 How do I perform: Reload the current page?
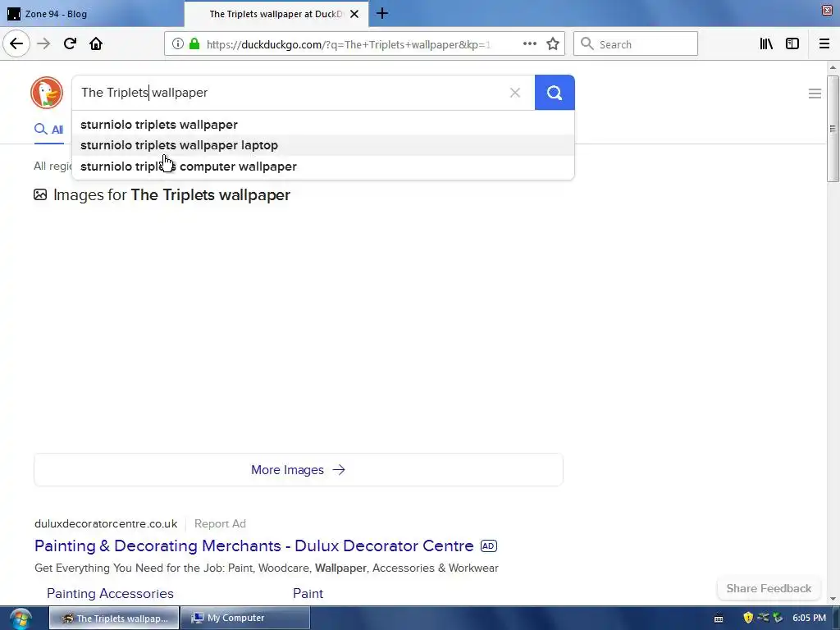tap(70, 43)
